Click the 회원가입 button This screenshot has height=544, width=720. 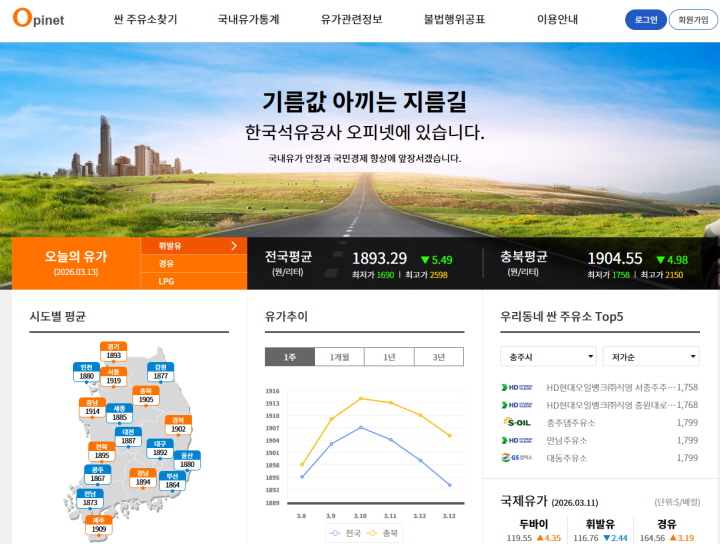(693, 20)
